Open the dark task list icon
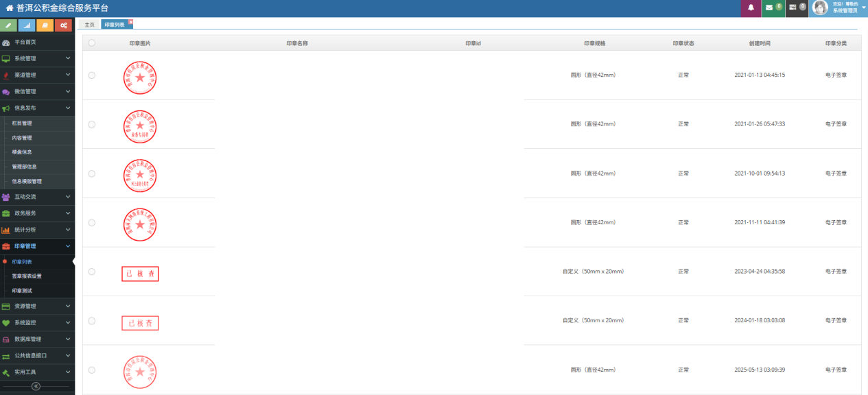Screen dimensions: 868x395 point(796,8)
